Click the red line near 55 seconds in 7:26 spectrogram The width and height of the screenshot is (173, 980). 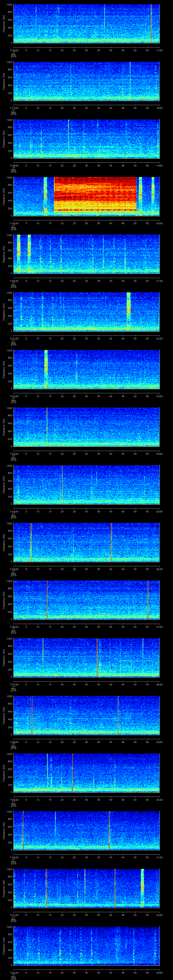tap(148, 600)
